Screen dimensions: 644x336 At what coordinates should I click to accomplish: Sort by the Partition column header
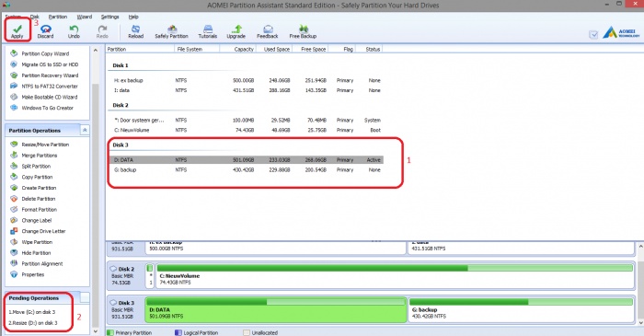140,49
